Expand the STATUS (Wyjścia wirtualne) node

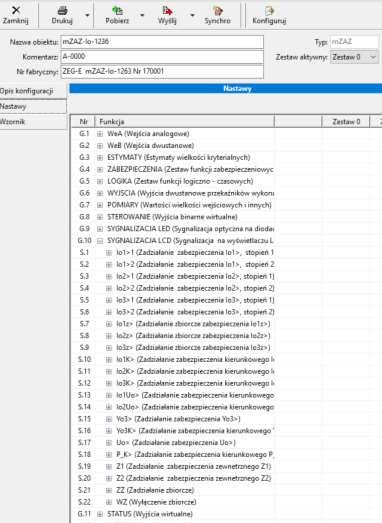[100, 514]
